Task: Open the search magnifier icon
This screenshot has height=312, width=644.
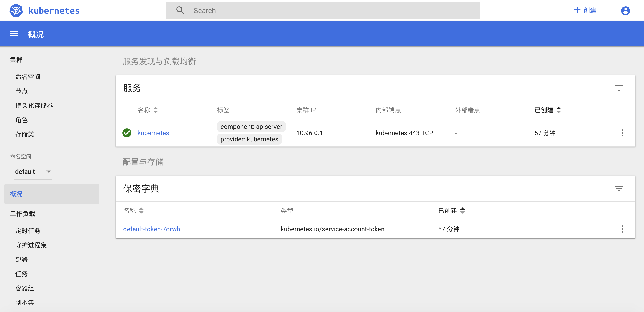Action: click(180, 10)
